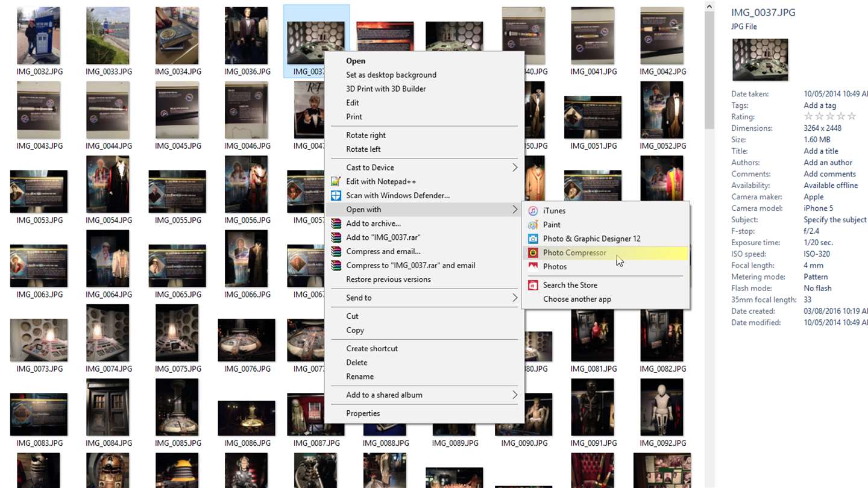Click Add comments field
Viewport: 868px width, 488px height.
[829, 174]
